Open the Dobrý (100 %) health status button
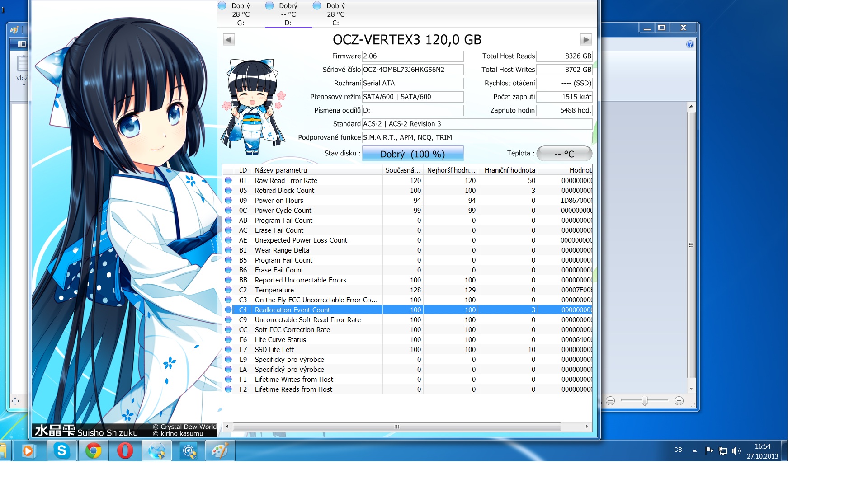This screenshot has height=488, width=868. tap(413, 154)
